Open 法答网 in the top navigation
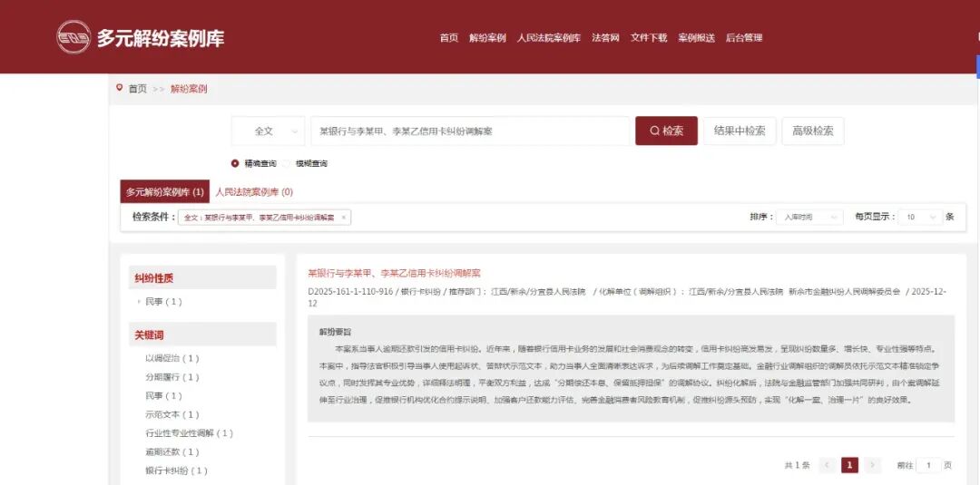 [605, 38]
